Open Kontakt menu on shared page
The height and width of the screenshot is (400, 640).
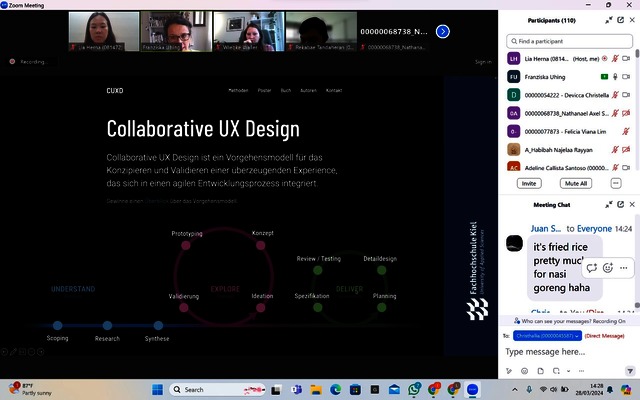click(334, 90)
